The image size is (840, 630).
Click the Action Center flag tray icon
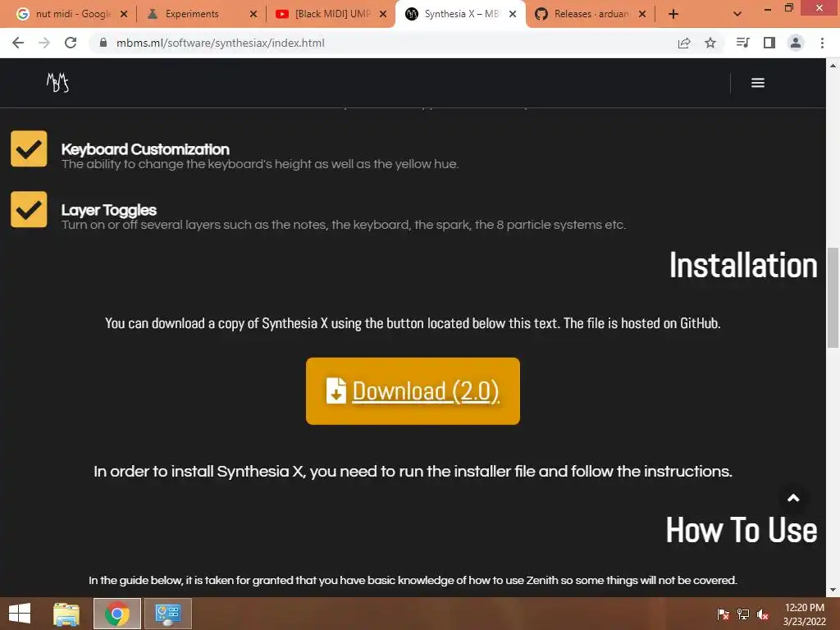(724, 614)
